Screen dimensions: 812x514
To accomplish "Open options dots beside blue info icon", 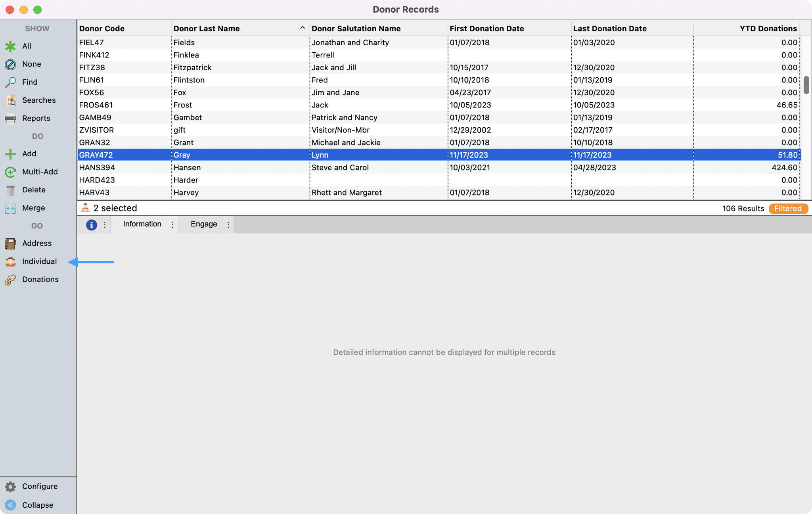I will (105, 225).
